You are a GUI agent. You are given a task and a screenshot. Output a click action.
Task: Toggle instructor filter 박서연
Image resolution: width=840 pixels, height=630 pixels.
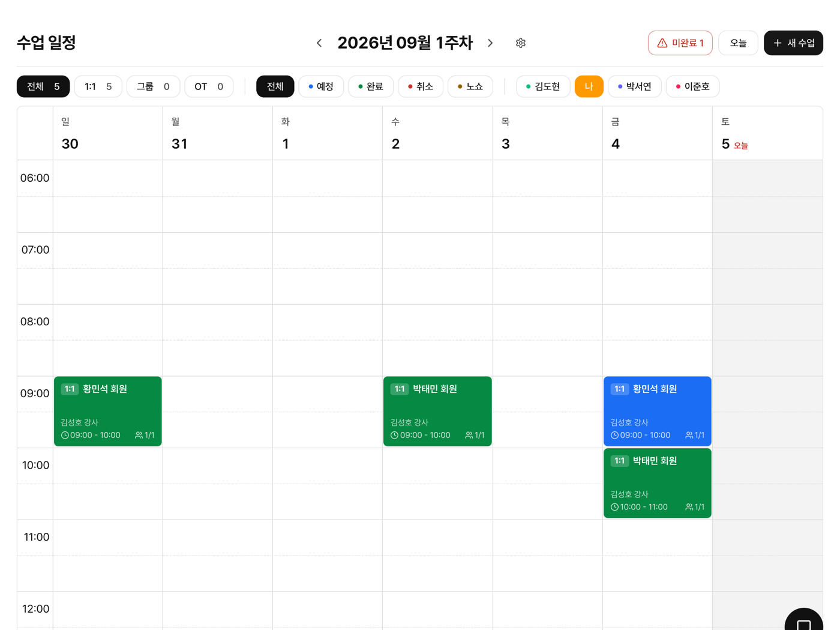[635, 86]
